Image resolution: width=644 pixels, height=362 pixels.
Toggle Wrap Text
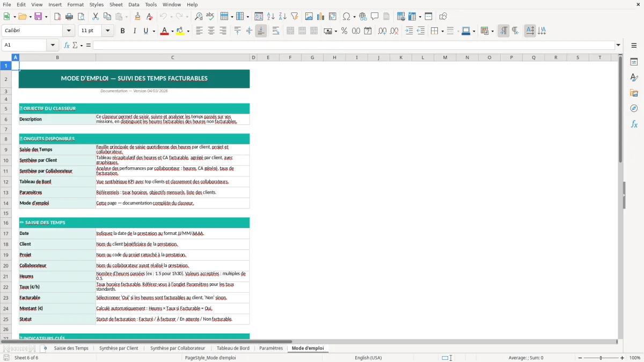[x=276, y=31]
